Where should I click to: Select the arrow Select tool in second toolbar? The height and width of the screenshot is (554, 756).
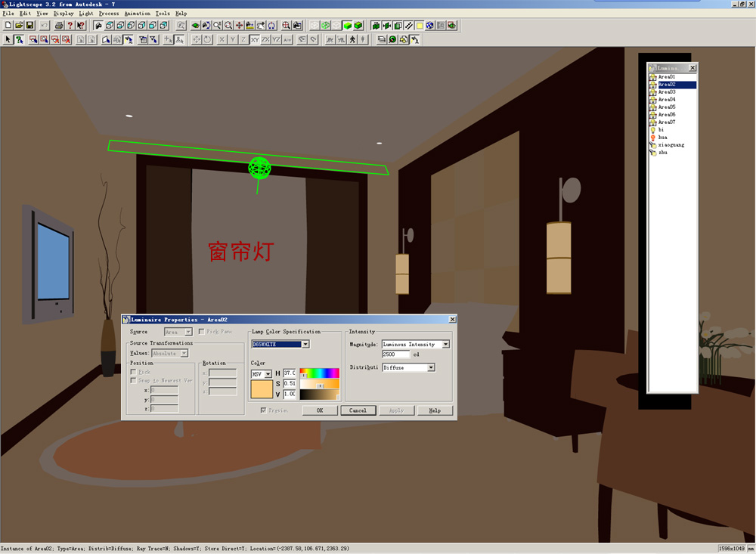click(x=8, y=39)
